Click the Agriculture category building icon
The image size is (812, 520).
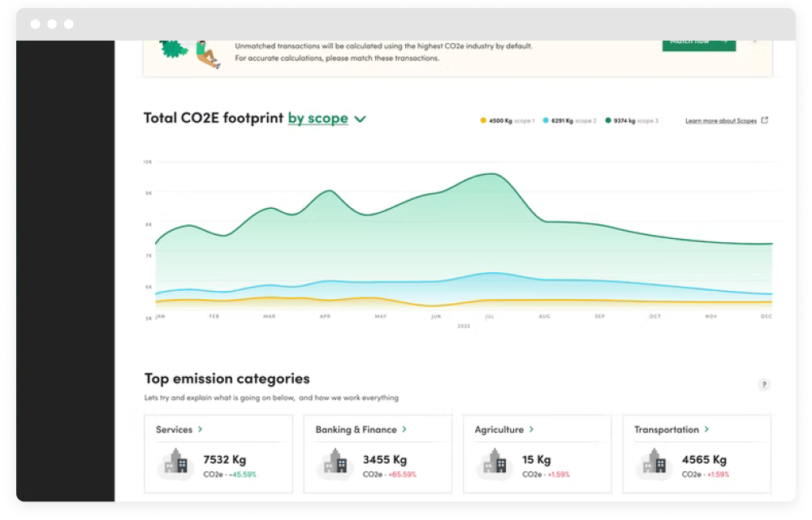point(495,464)
